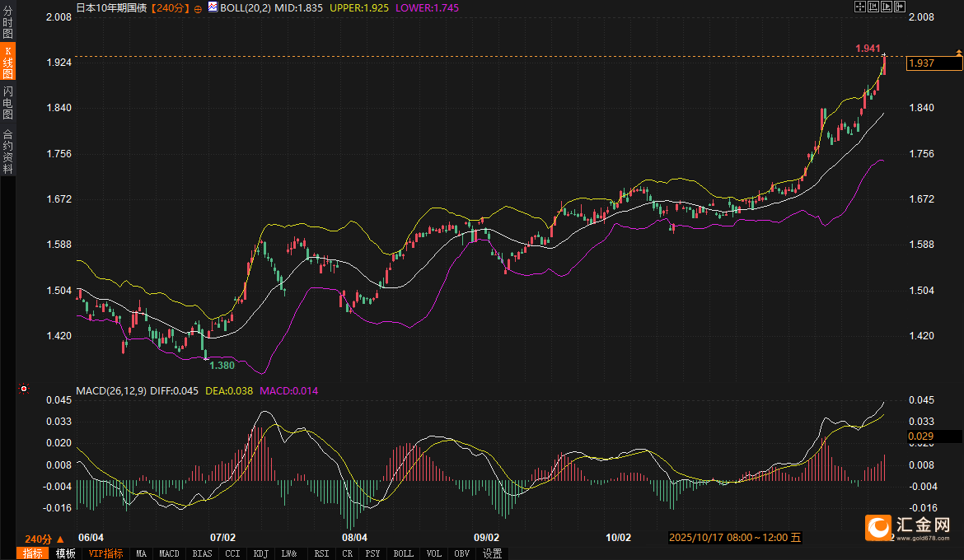
Task: Select the 模板 tab in bottom bar
Action: pyautogui.click(x=65, y=553)
